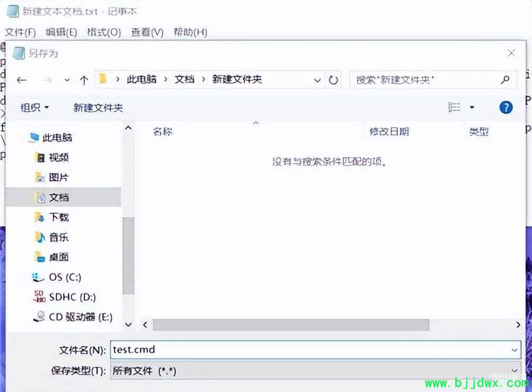Click the 文件名 input containing test.cmd
The width and height of the screenshot is (532, 392).
[x=265, y=350]
